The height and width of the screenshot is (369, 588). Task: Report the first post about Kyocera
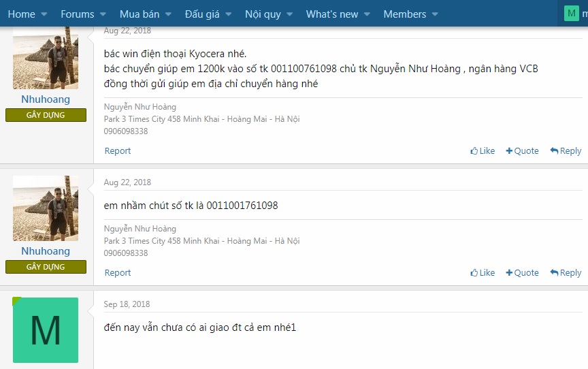point(117,151)
